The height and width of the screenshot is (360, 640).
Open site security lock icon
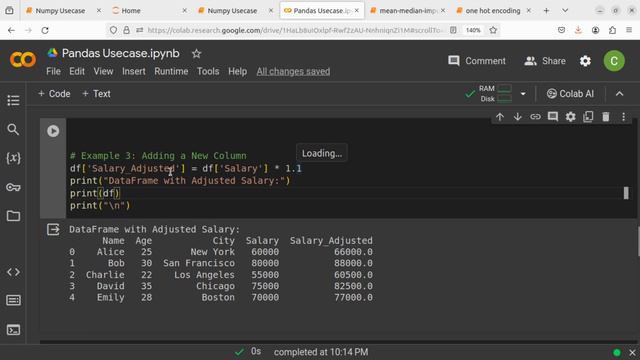click(x=127, y=30)
